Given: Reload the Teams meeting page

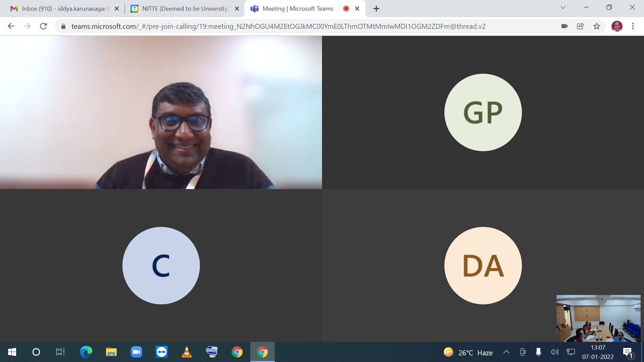Looking at the screenshot, I should (x=43, y=26).
